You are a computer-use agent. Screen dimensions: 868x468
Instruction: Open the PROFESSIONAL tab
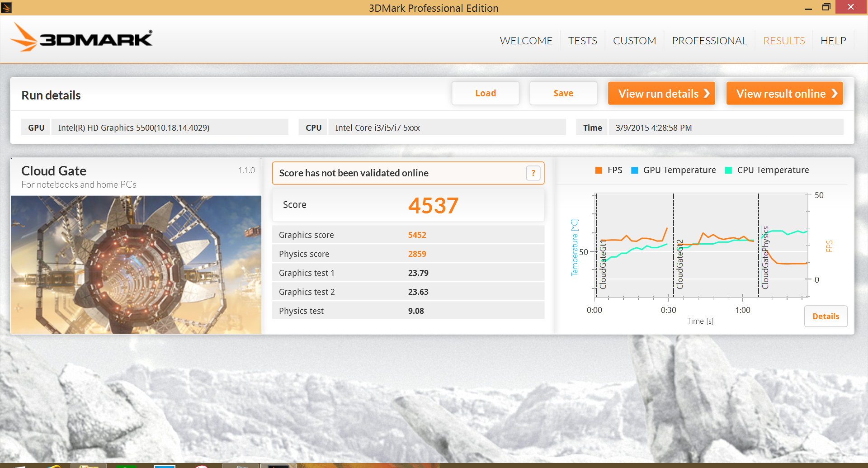point(709,41)
